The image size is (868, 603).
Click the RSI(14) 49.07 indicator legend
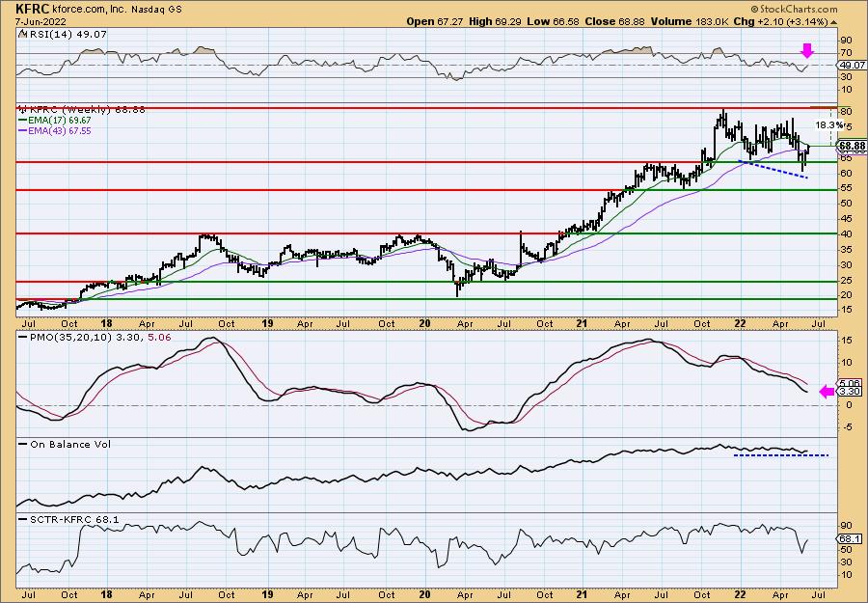point(63,35)
